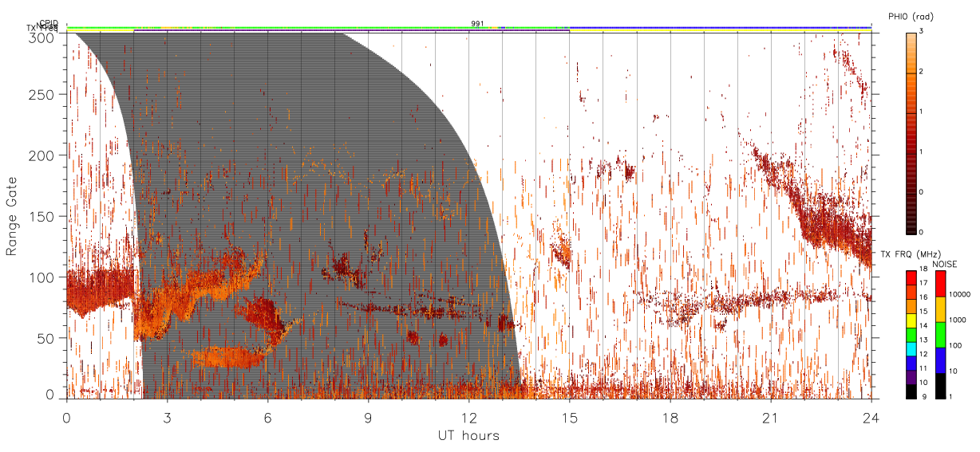
Task: Pick the green NOISE swatch between 100 and 1000
Action: 940,334
